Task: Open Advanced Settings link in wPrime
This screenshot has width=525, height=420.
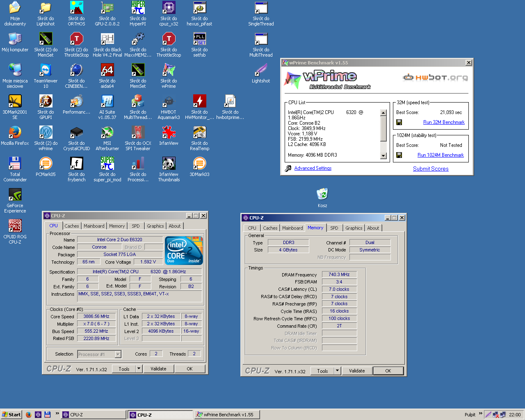Action: pos(313,168)
